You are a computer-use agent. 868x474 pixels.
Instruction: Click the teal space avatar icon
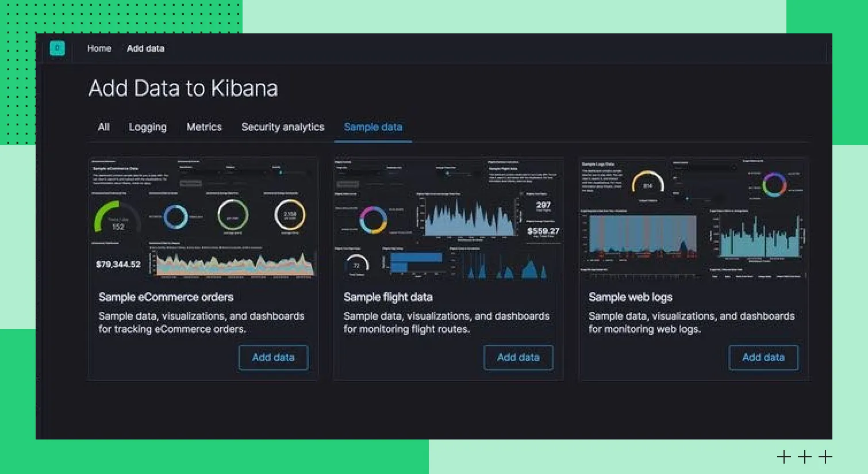[57, 48]
